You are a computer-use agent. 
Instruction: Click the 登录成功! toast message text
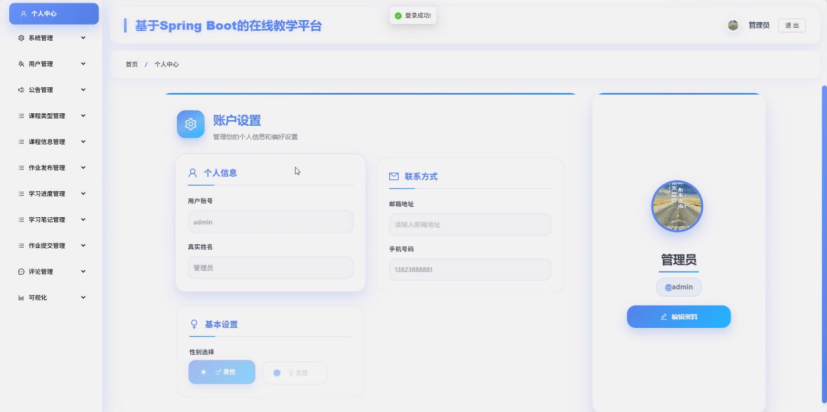point(418,16)
